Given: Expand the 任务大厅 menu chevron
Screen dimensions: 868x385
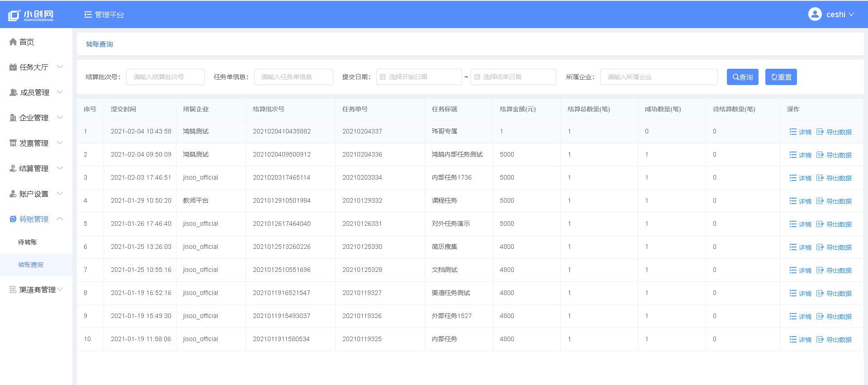Looking at the screenshot, I should tap(60, 67).
